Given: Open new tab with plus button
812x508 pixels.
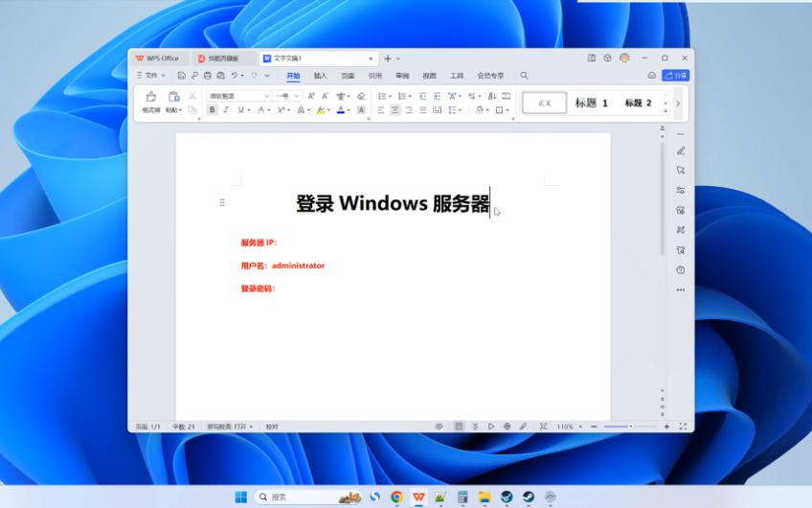Looking at the screenshot, I should [x=388, y=58].
